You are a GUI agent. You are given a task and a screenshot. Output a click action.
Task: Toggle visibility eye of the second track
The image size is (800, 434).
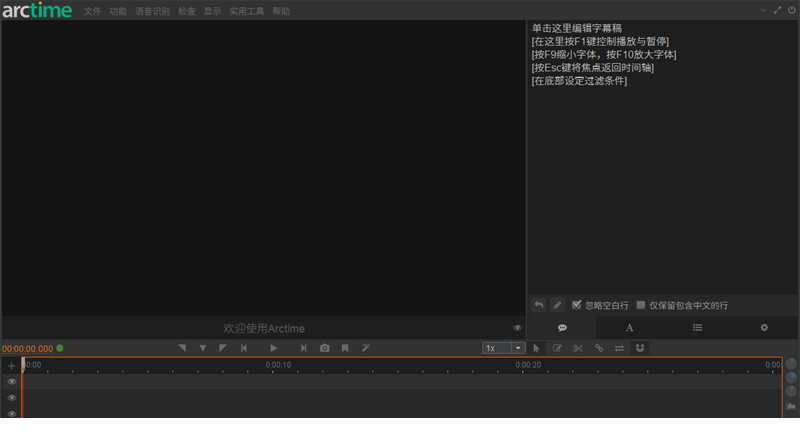(12, 398)
